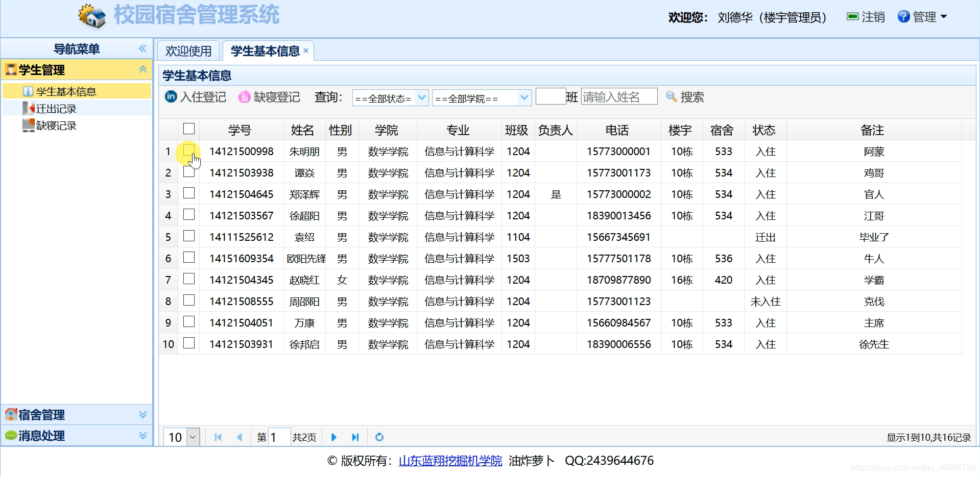Check the row for 徐邦启
This screenshot has height=477, width=980.
[x=189, y=343]
